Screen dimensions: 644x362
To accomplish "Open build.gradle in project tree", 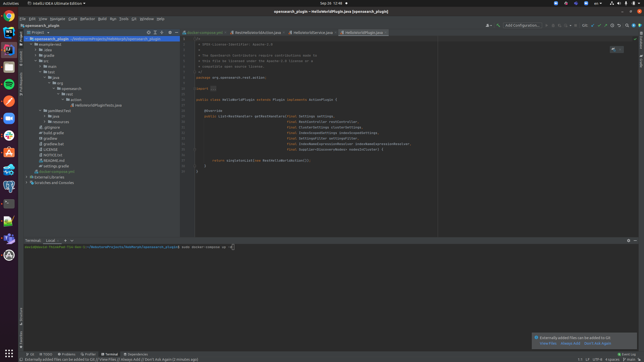I will 54,133.
